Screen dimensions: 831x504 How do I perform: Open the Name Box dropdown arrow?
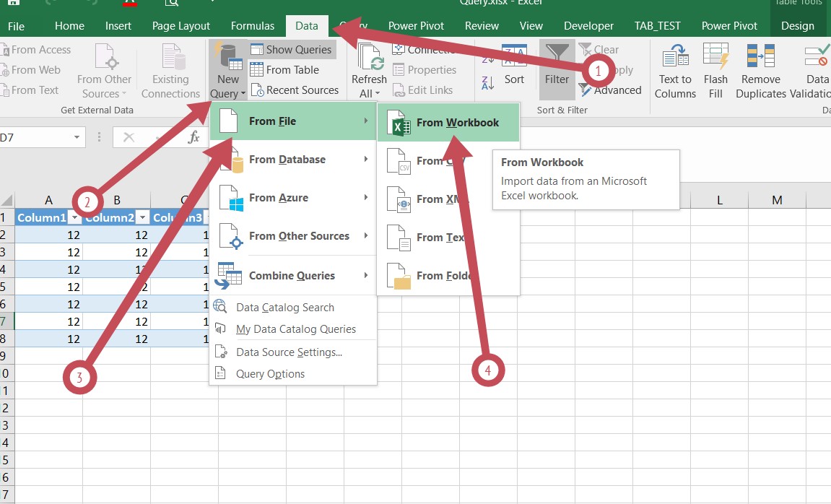(x=77, y=138)
